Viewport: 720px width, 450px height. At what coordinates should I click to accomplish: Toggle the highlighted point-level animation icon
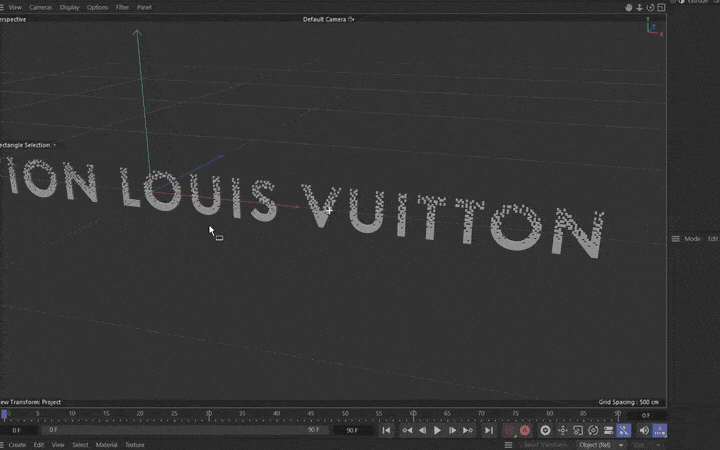click(x=624, y=430)
